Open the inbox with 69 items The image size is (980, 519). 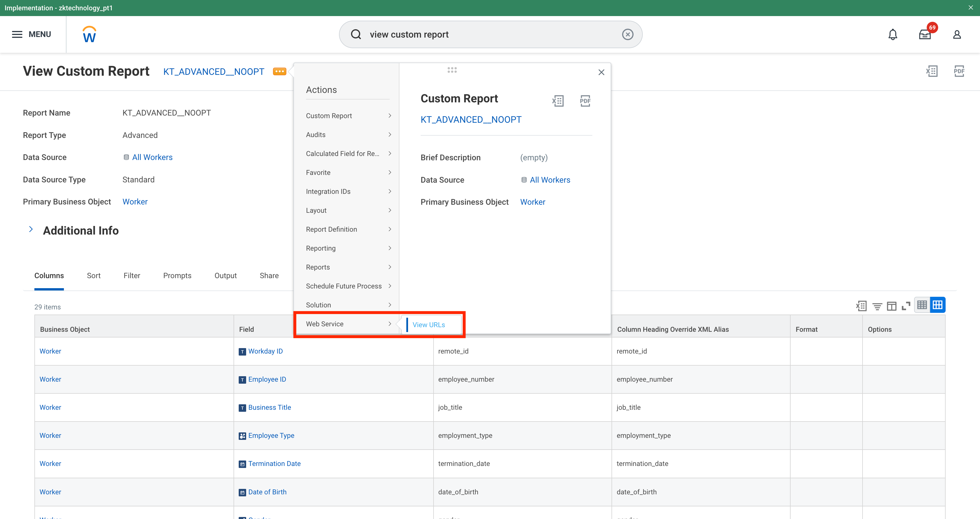924,35
